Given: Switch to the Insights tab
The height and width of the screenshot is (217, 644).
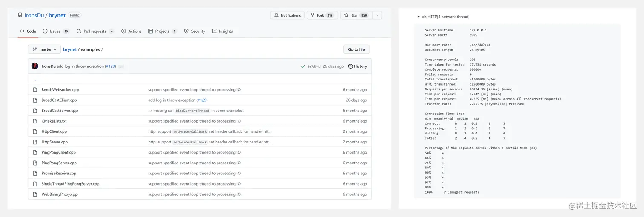Looking at the screenshot, I should [x=222, y=31].
